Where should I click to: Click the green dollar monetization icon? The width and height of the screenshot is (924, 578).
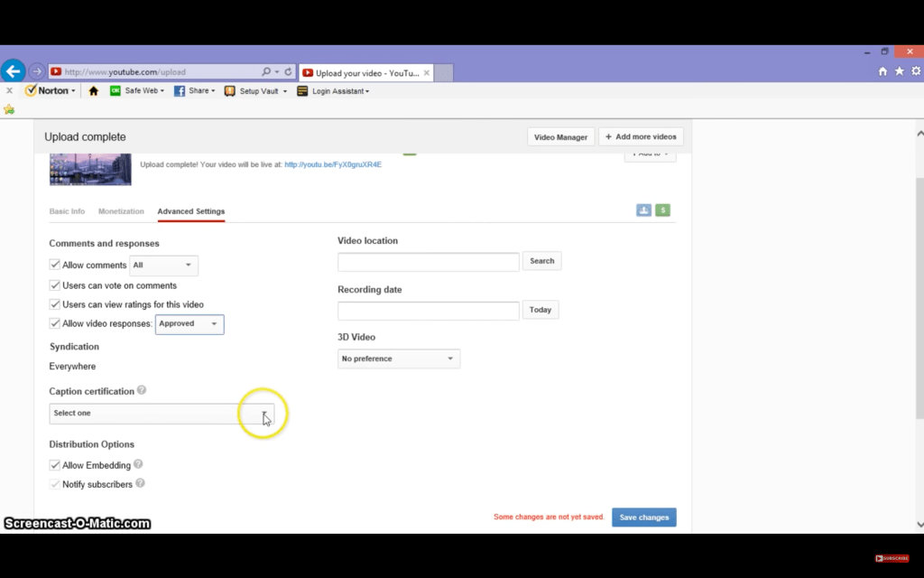coord(663,210)
